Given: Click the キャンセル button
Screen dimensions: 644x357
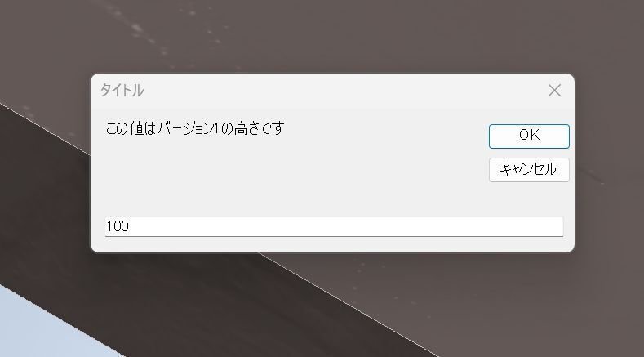Looking at the screenshot, I should coord(529,170).
